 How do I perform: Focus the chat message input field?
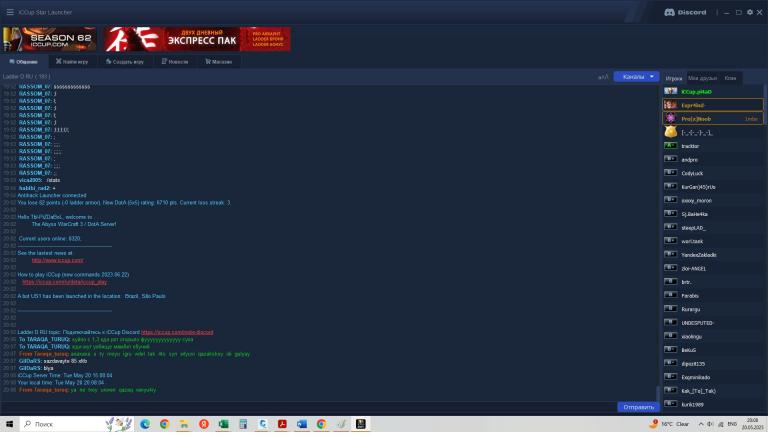click(x=309, y=407)
